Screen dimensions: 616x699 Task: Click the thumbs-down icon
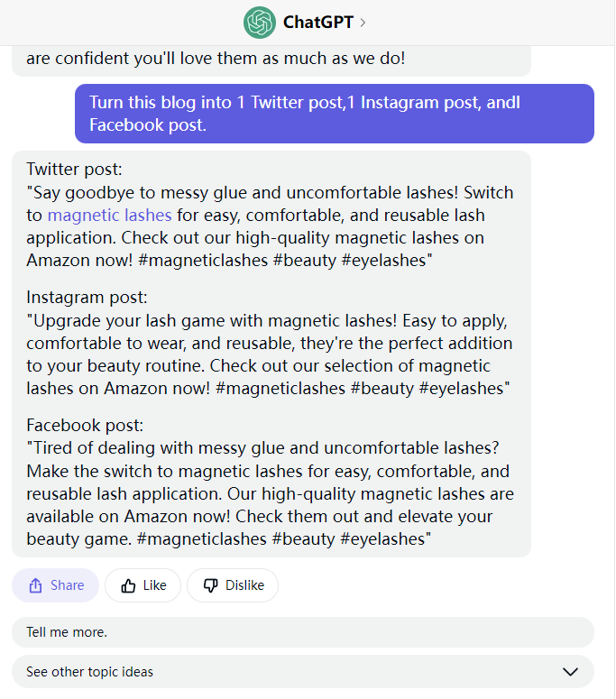coord(210,585)
